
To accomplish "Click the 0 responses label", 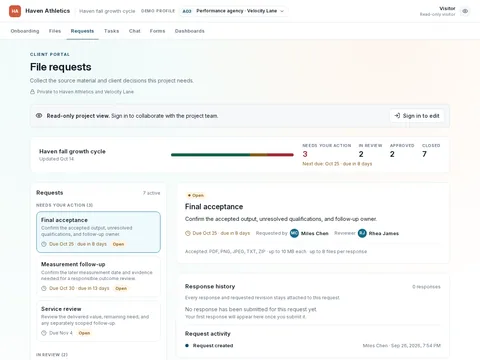I will click(426, 287).
